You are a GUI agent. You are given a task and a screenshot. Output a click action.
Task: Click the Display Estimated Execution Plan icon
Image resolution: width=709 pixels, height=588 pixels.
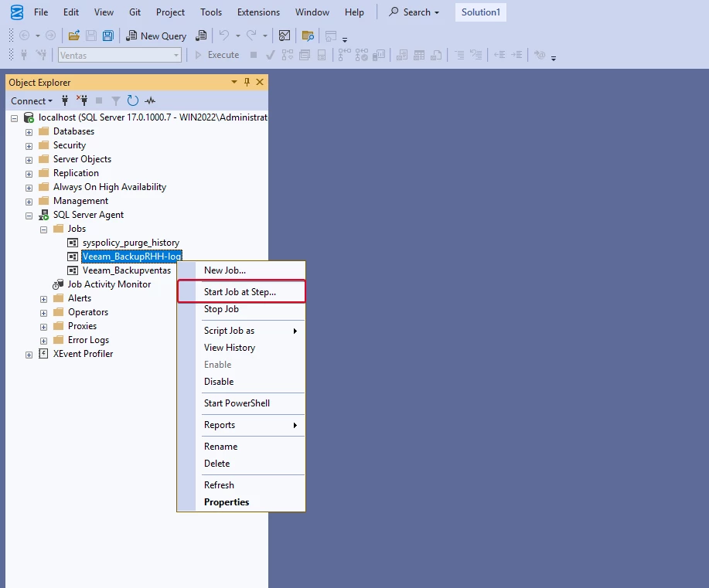[287, 55]
